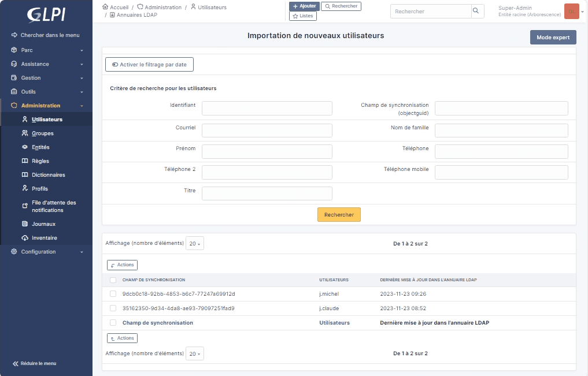Click the magnifier search icon in top bar
Viewport: 588px width, 376px height.
[476, 11]
